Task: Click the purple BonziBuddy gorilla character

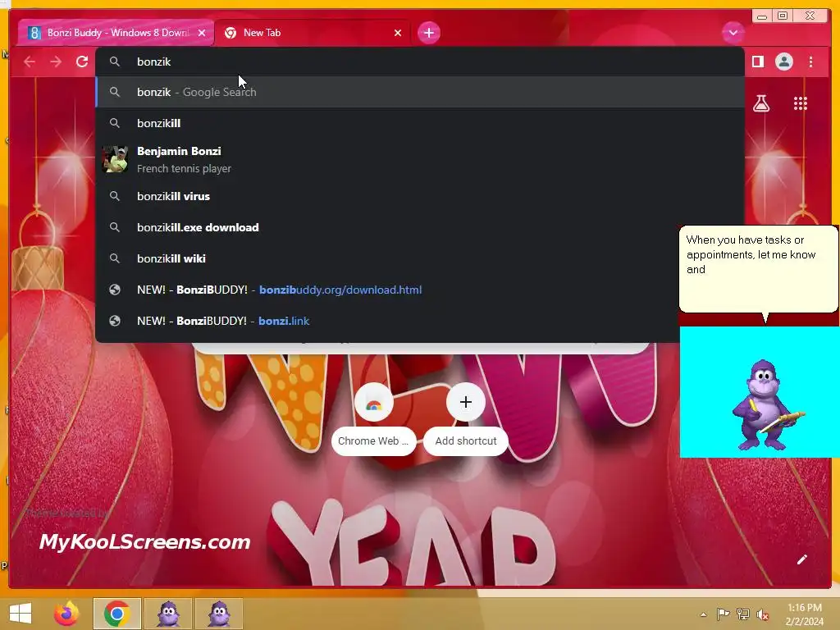Action: (765, 405)
